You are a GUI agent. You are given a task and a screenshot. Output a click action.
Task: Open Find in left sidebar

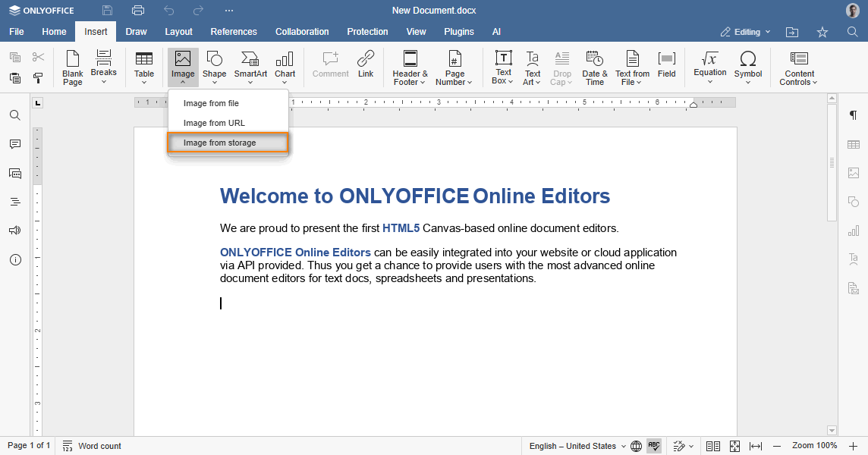tap(15, 115)
